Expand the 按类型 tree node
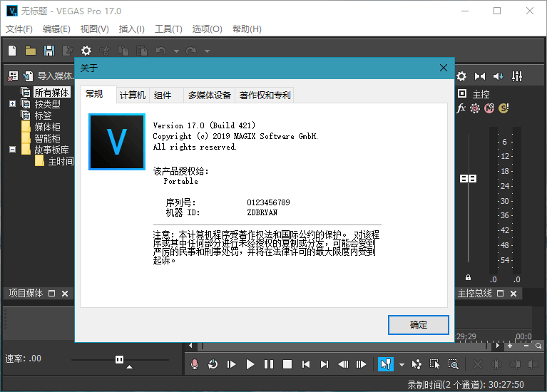Screen dimensions: 547x392 12,103
